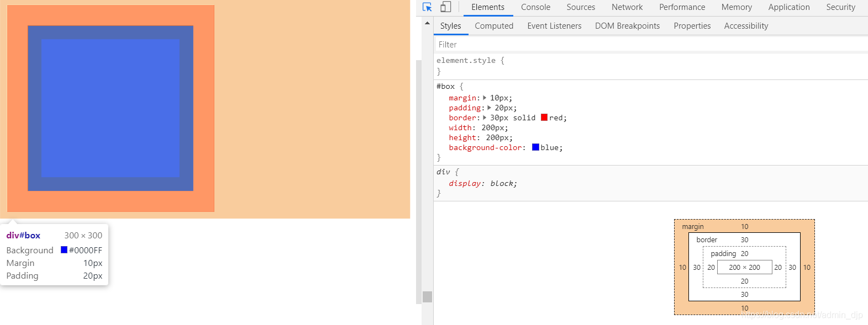The height and width of the screenshot is (325, 868).
Task: Activate the inspect element picker icon
Action: (x=427, y=7)
